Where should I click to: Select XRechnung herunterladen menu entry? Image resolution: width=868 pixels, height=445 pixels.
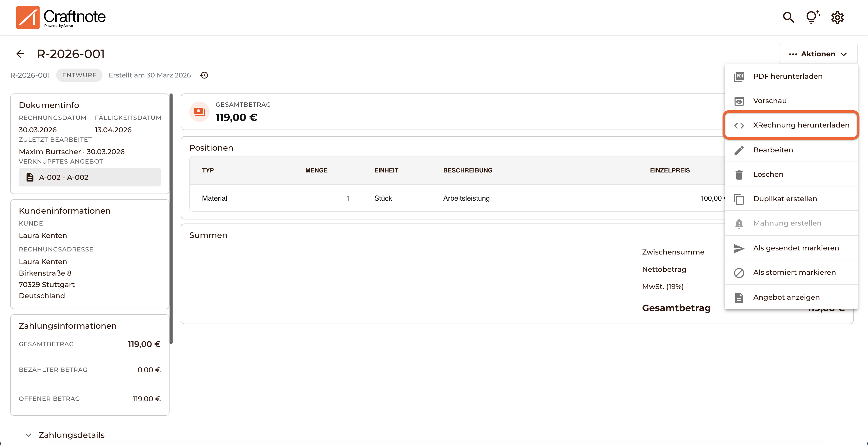coord(801,125)
